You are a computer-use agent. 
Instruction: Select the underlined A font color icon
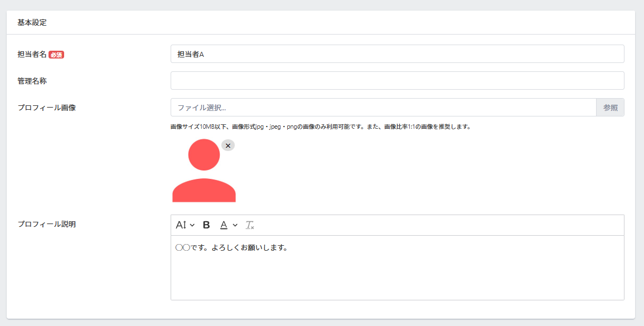click(x=224, y=225)
